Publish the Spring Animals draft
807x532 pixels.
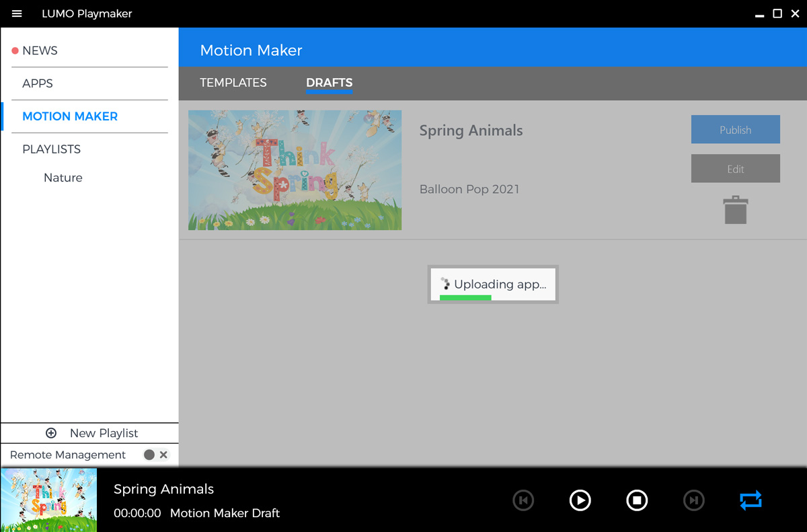[736, 130]
